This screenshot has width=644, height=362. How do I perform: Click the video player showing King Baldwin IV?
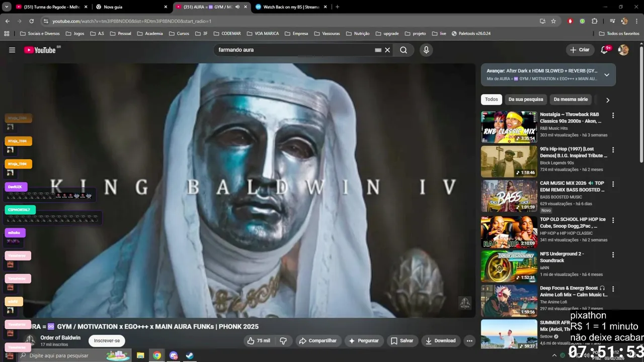point(249,190)
